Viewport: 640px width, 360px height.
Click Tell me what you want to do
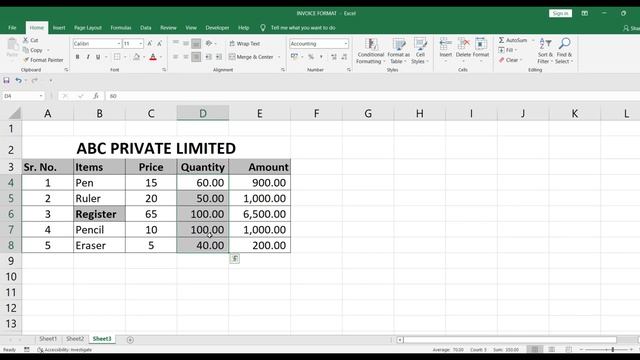[303, 28]
